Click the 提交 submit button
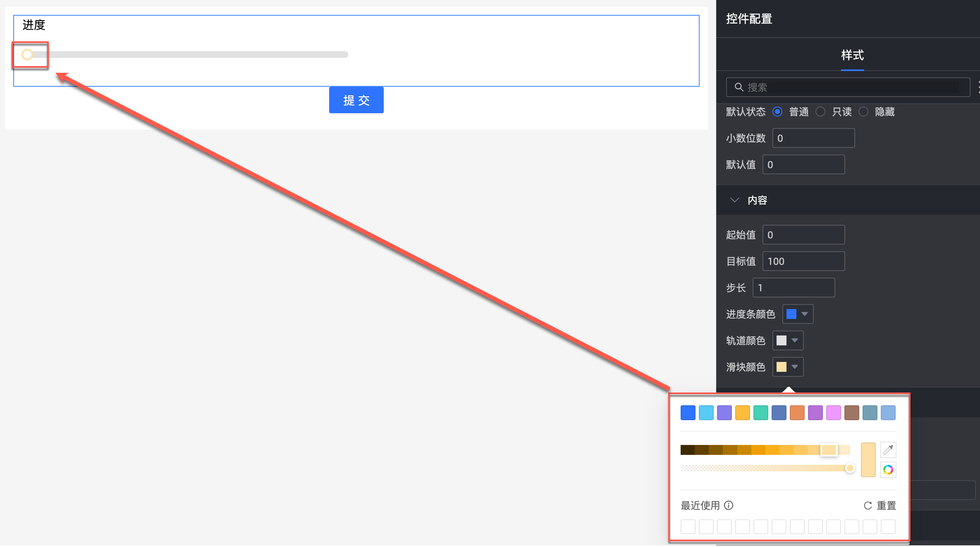The image size is (980, 547). click(x=356, y=100)
